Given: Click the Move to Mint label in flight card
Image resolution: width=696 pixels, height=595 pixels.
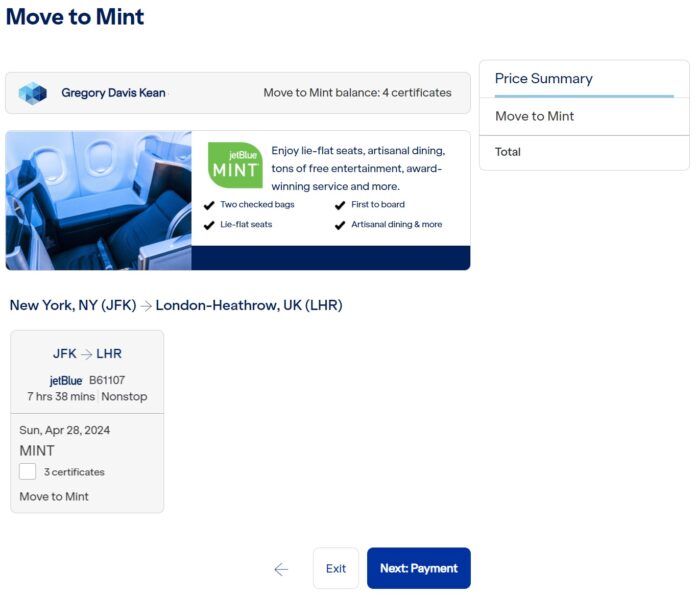Looking at the screenshot, I should pos(54,496).
